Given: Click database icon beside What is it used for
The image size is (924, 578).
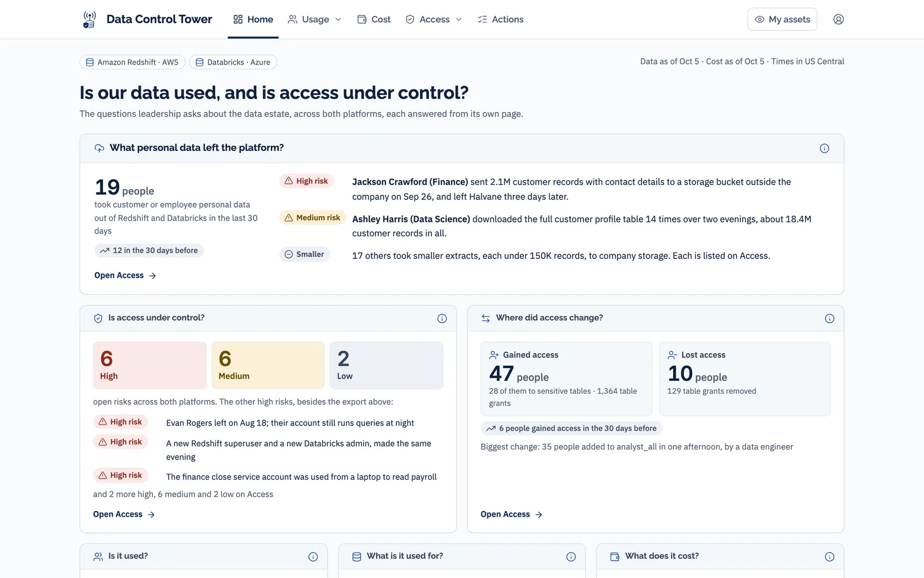Looking at the screenshot, I should 357,557.
